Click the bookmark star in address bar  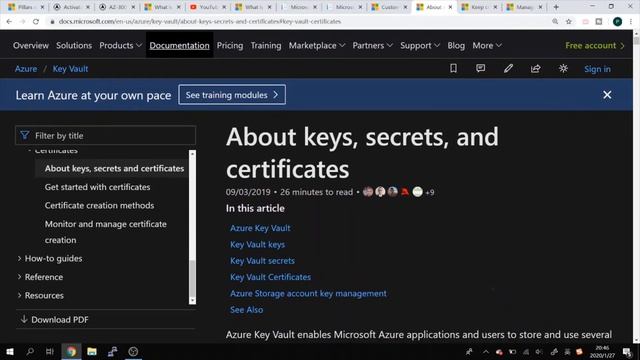569,21
